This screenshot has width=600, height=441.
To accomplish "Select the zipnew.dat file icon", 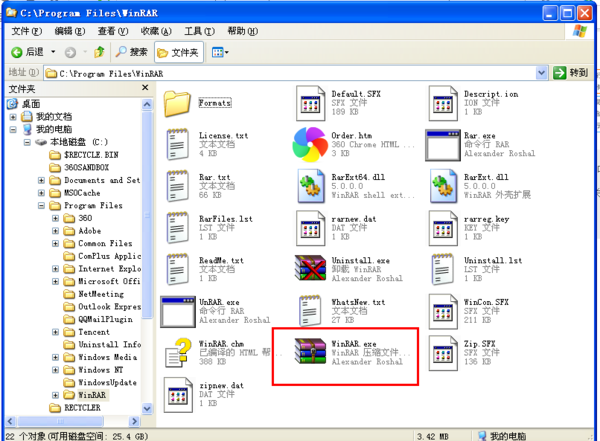I will coord(178,395).
